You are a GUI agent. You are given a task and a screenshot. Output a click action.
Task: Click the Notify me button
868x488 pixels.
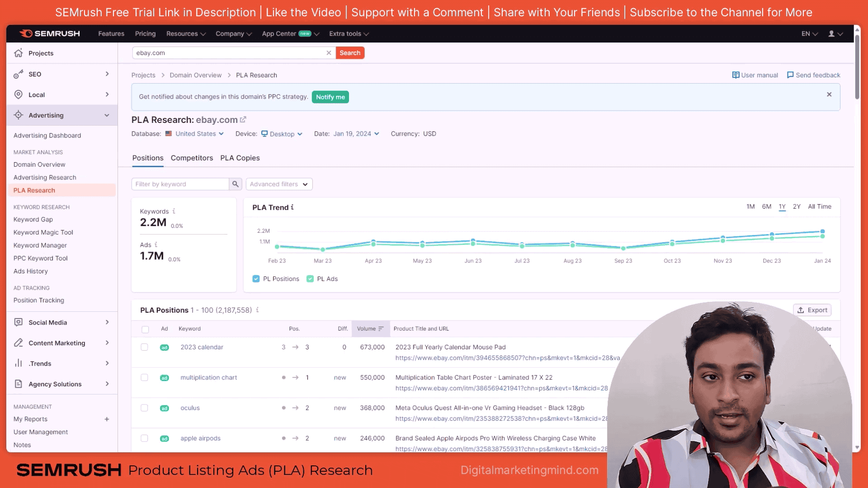click(330, 97)
